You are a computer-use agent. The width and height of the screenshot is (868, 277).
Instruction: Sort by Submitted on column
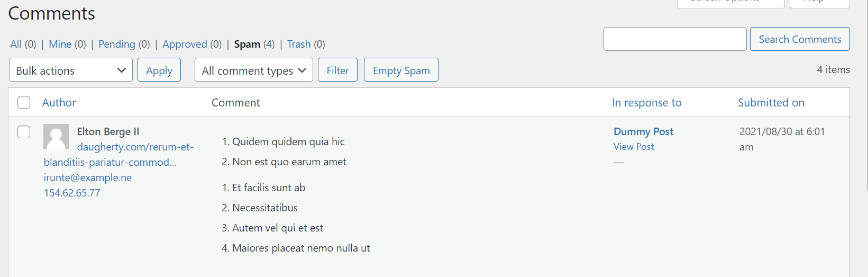[771, 102]
